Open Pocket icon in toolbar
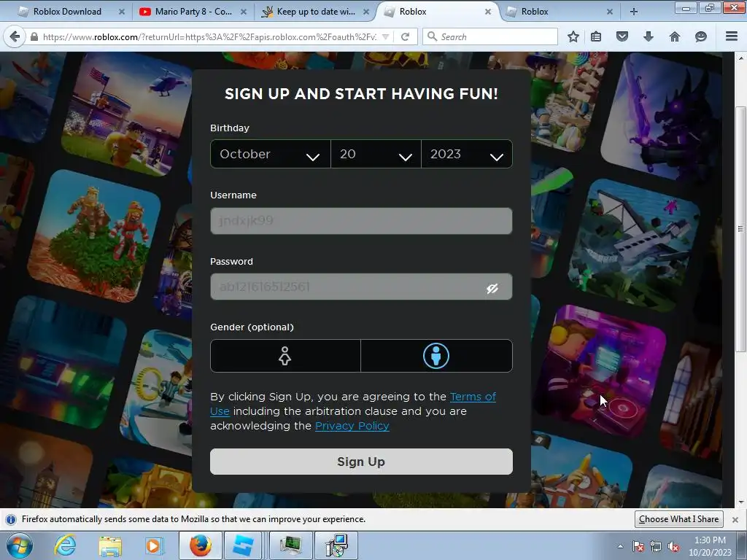 (x=622, y=36)
